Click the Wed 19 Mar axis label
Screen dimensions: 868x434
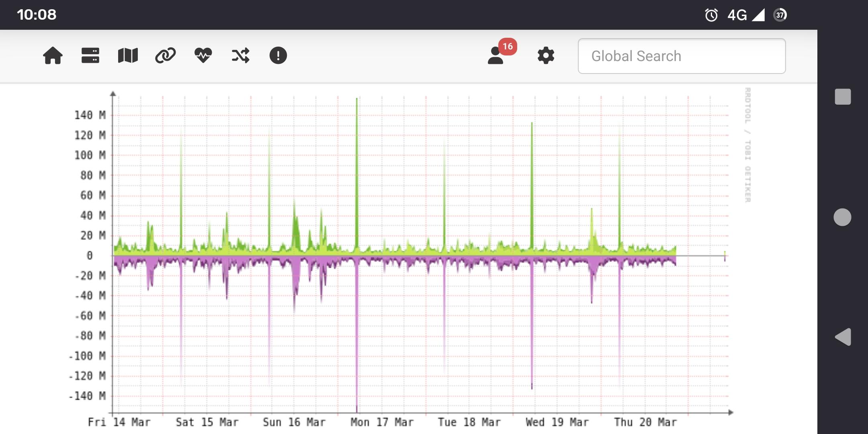557,422
